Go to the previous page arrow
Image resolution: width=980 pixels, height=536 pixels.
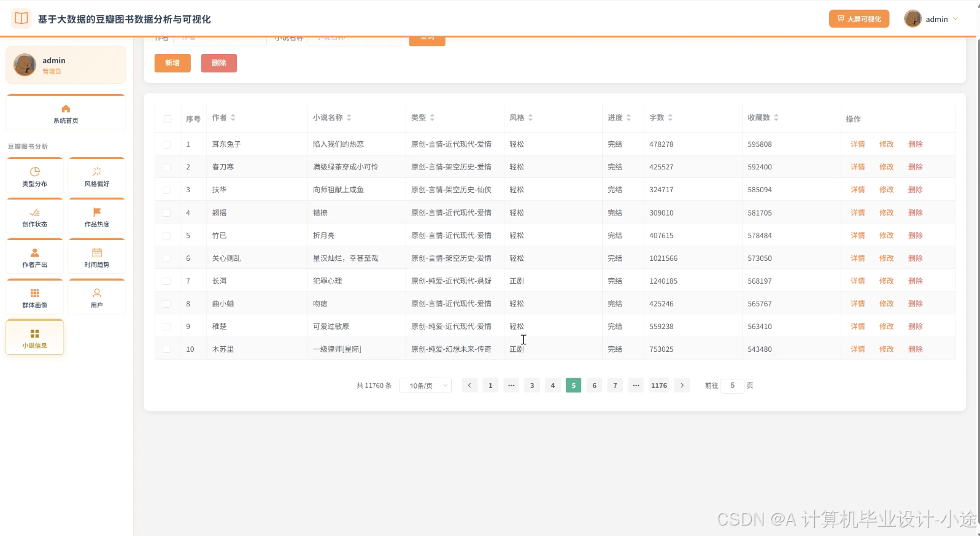point(469,386)
